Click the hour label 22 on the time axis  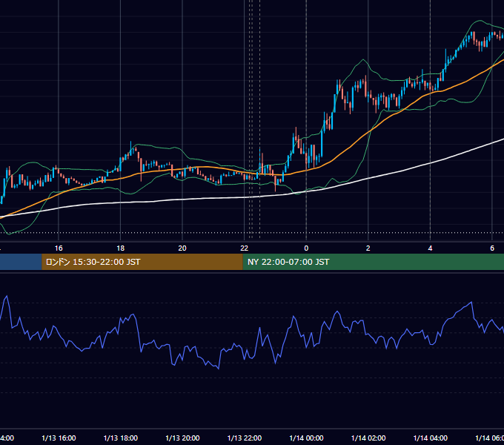tap(245, 248)
